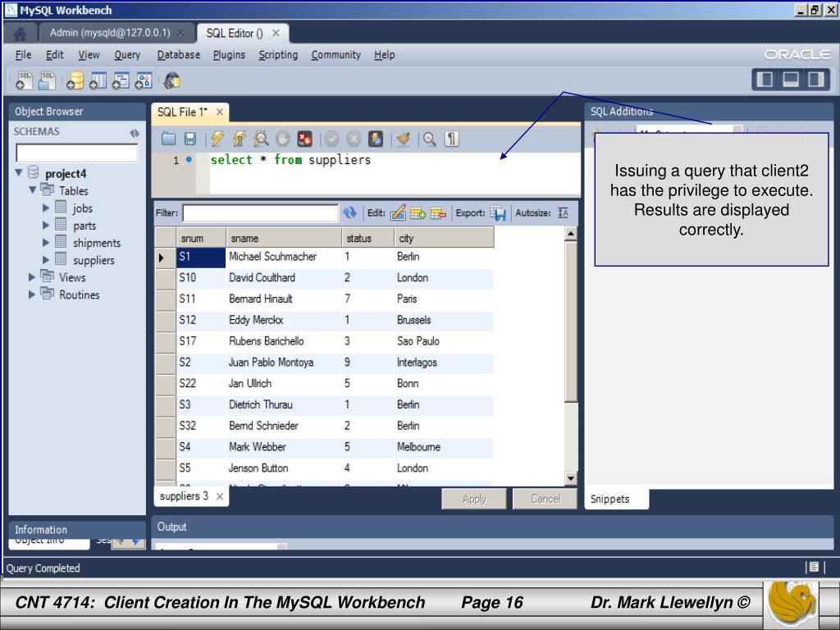Refresh the result set data
840x630 pixels.
(349, 213)
